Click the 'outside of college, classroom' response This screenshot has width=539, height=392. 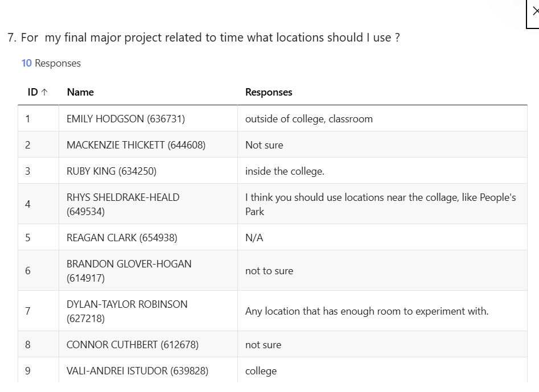[x=309, y=119]
